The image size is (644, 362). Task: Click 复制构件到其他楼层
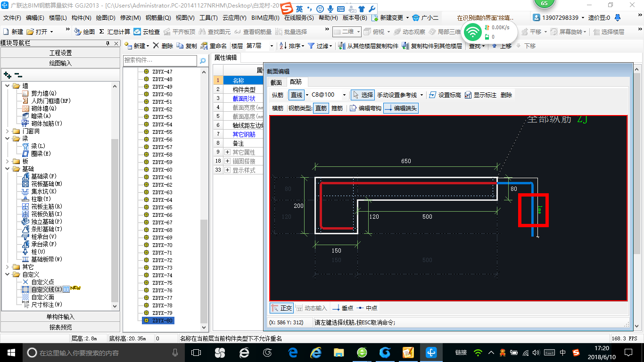pos(432,46)
